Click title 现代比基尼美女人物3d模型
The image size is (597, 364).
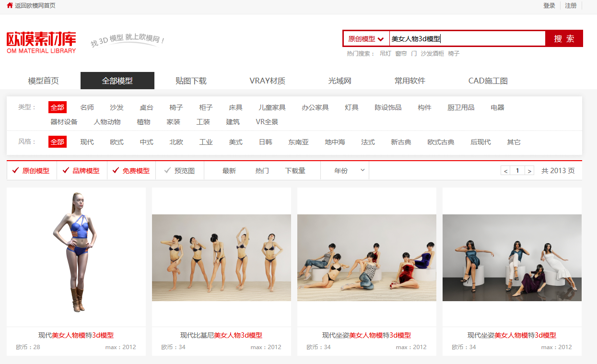click(x=222, y=335)
